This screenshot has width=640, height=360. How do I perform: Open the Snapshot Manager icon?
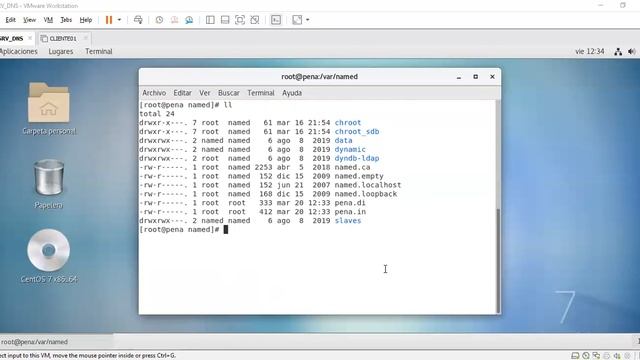point(189,20)
